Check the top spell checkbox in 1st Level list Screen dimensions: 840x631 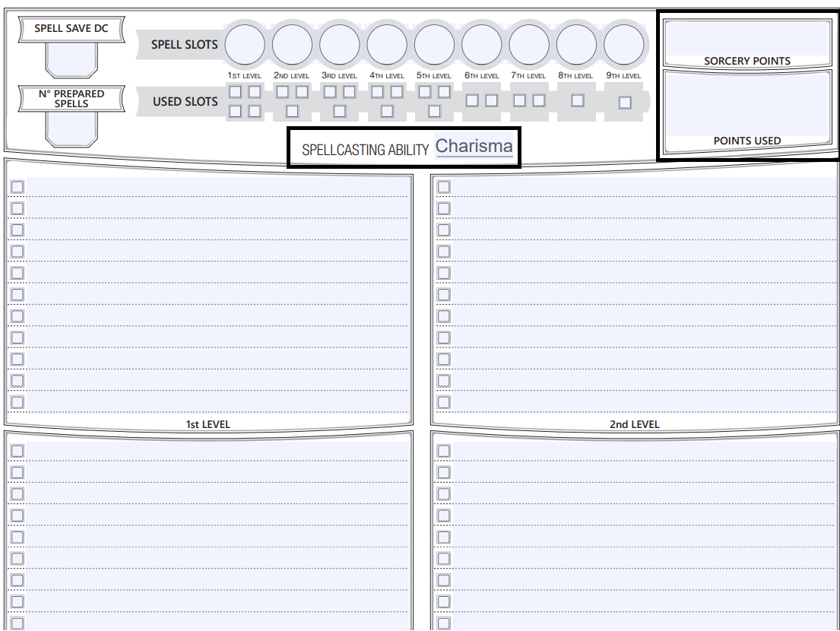[16, 185]
